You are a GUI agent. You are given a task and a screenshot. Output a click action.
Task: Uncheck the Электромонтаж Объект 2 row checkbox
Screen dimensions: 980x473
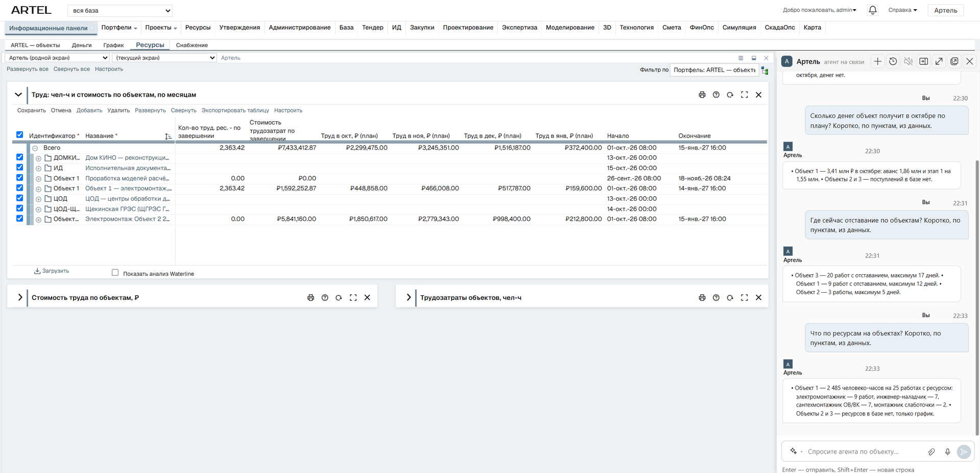click(19, 219)
